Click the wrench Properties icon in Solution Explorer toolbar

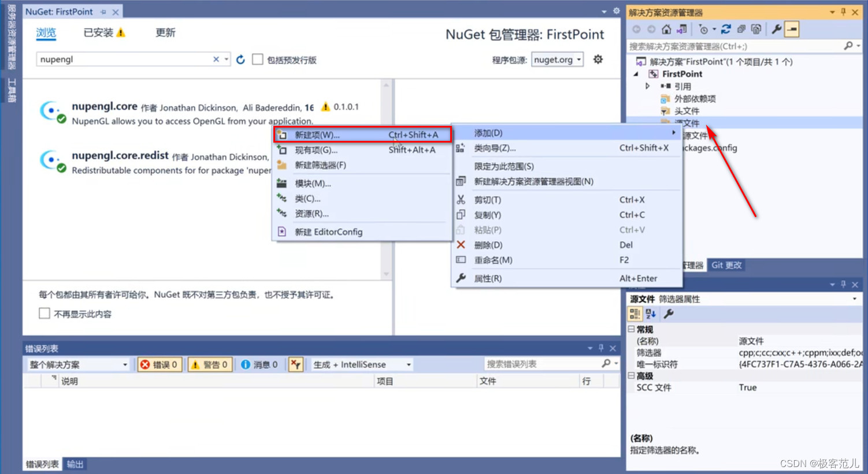777,29
